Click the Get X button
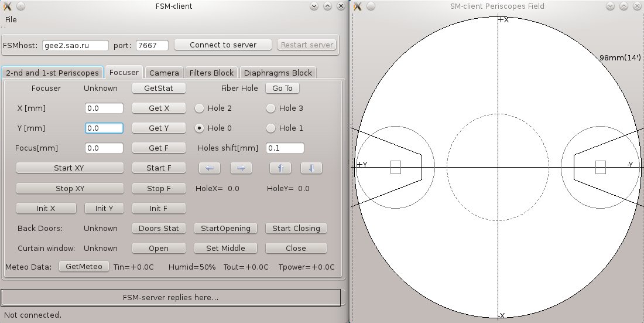 (x=159, y=108)
